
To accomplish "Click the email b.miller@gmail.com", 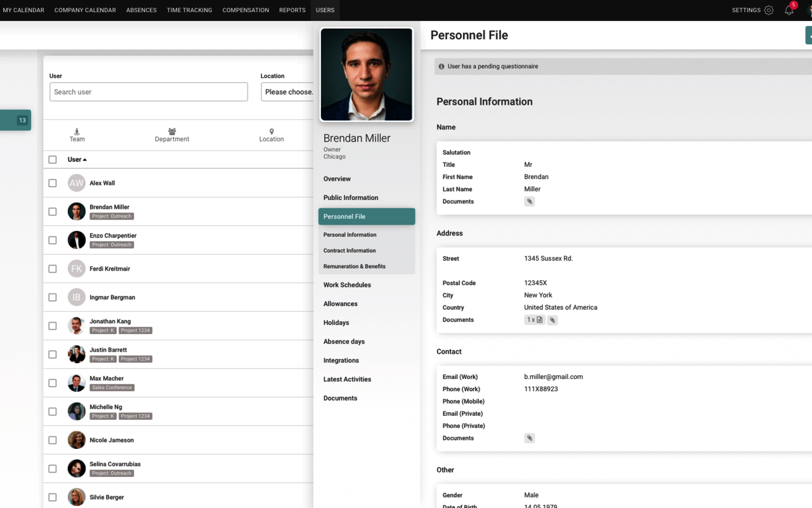I will [553, 377].
